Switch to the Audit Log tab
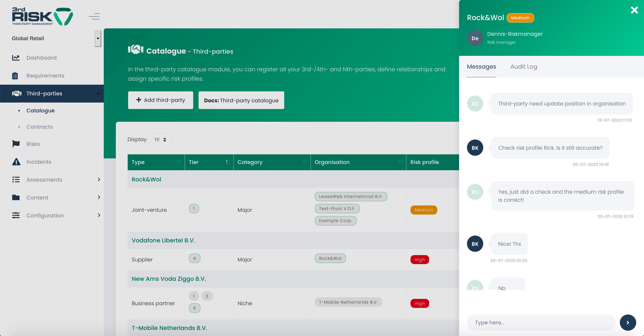Screen dimensions: 644x336 (523, 66)
